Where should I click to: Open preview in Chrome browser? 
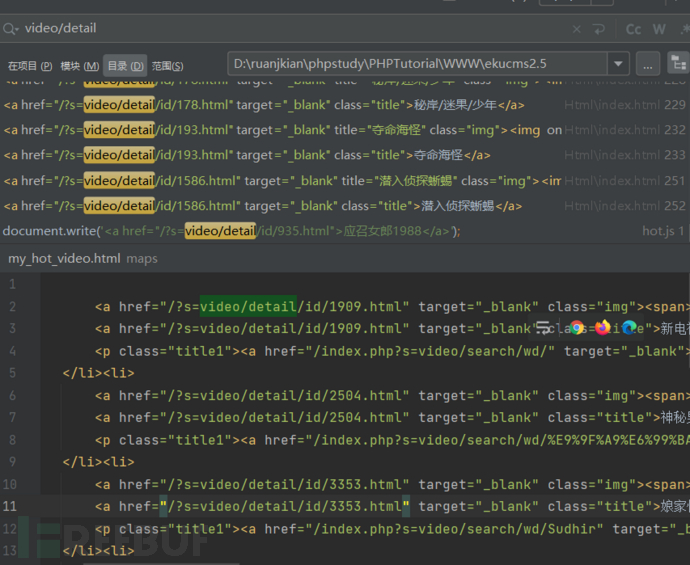(x=577, y=327)
